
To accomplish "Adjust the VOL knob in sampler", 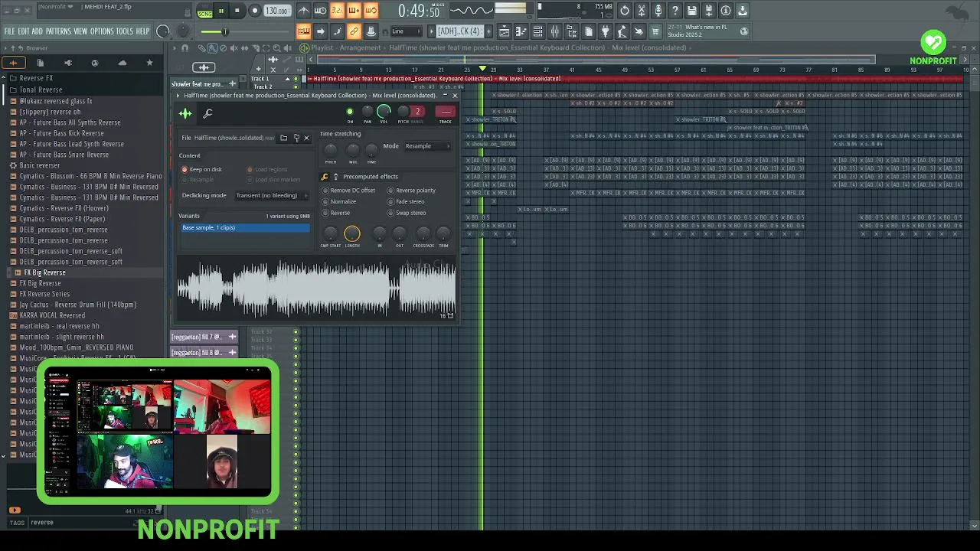I will pos(384,112).
